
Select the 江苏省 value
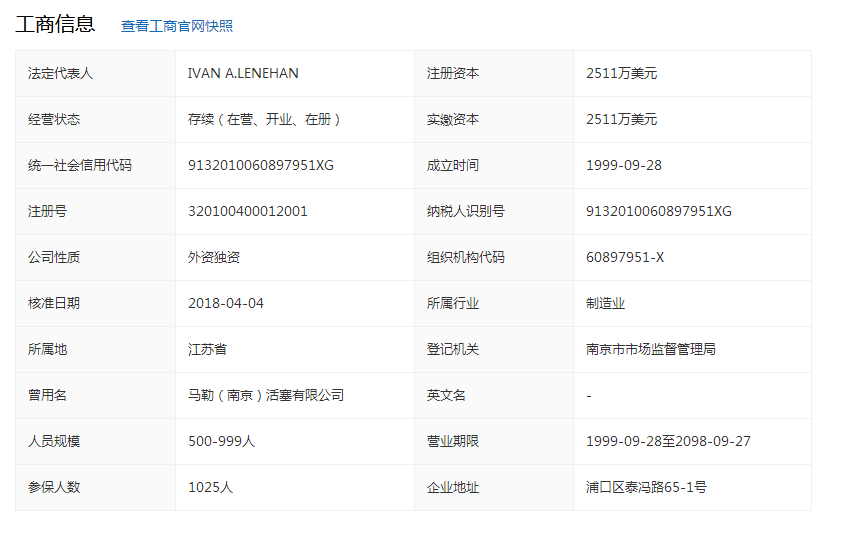207,349
